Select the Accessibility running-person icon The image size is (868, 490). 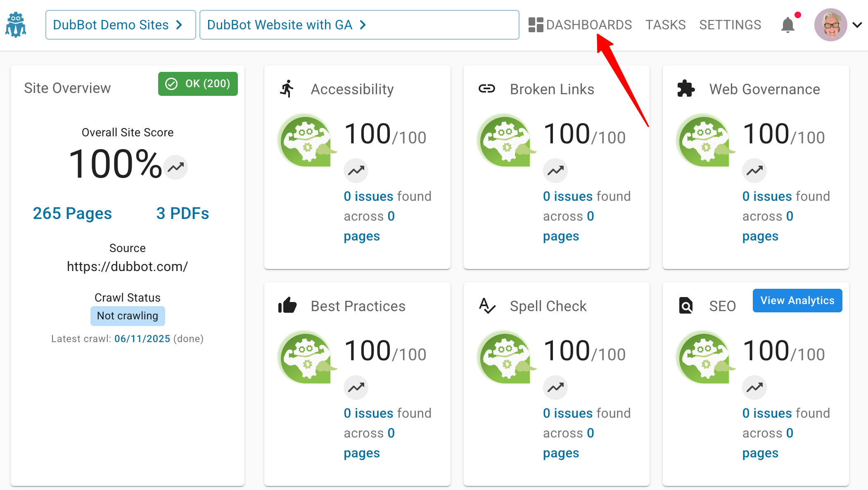(287, 88)
